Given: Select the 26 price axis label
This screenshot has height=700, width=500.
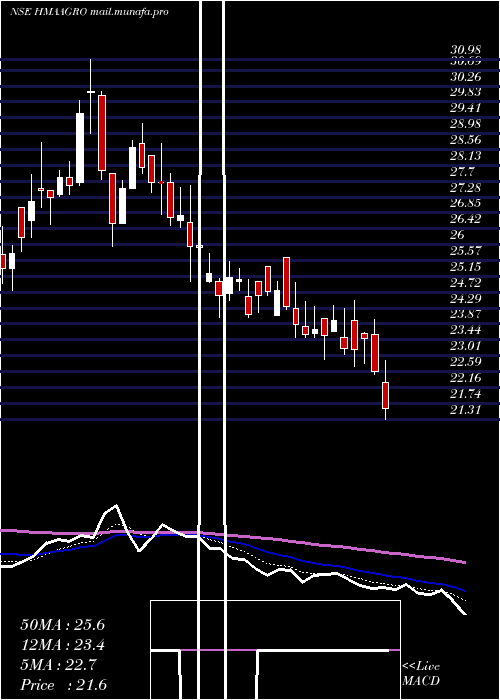Looking at the screenshot, I should [458, 235].
